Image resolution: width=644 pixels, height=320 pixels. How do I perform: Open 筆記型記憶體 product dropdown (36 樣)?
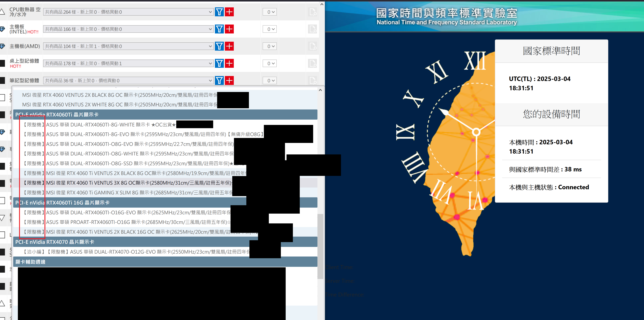tap(128, 80)
